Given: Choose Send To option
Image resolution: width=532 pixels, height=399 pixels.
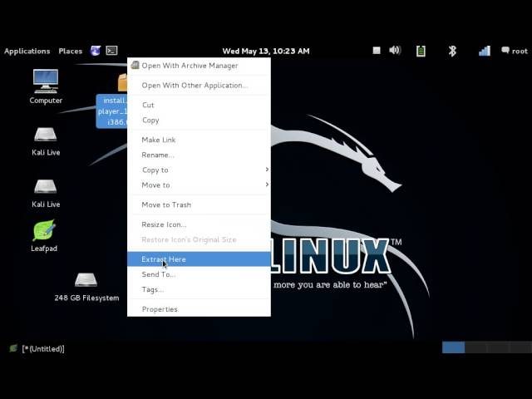Looking at the screenshot, I should coord(199,274).
